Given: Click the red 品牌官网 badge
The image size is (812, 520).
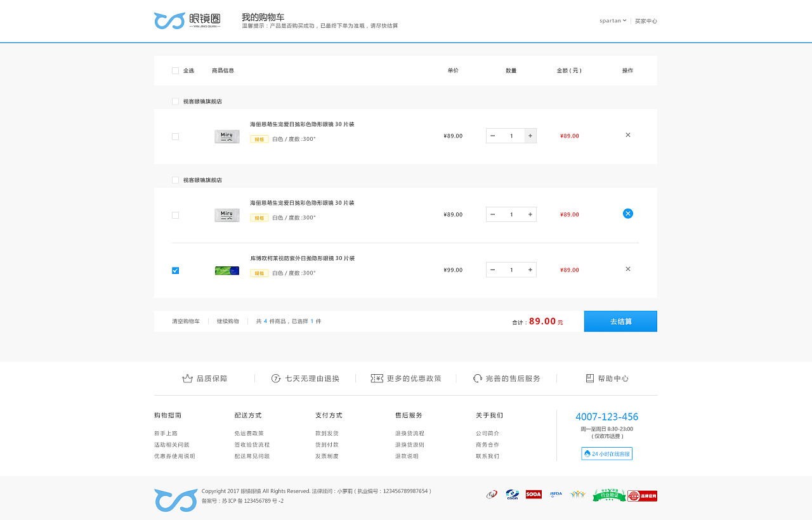Looking at the screenshot, I should 642,495.
